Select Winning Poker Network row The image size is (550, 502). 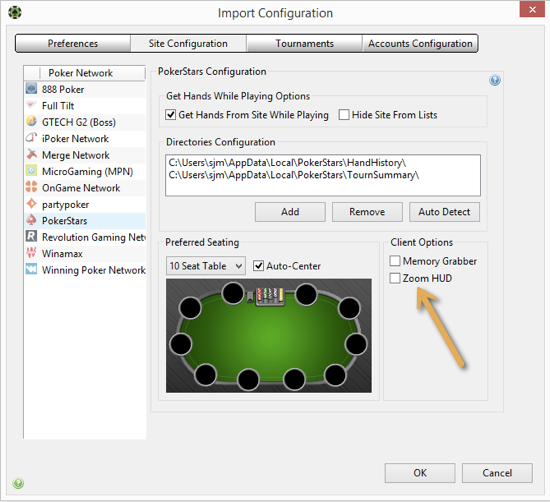(x=85, y=270)
